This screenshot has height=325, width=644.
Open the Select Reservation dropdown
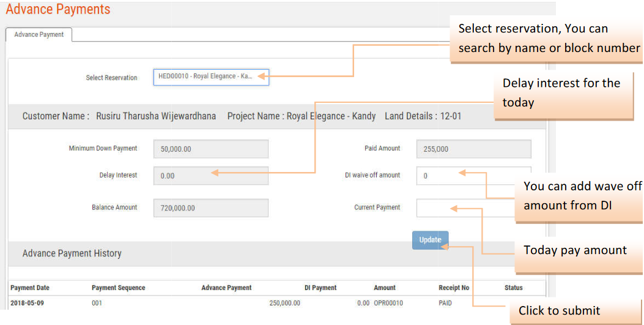point(210,77)
